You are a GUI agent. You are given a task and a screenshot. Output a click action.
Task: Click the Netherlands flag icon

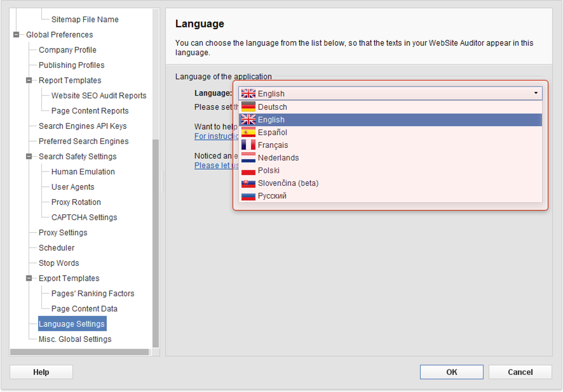248,158
